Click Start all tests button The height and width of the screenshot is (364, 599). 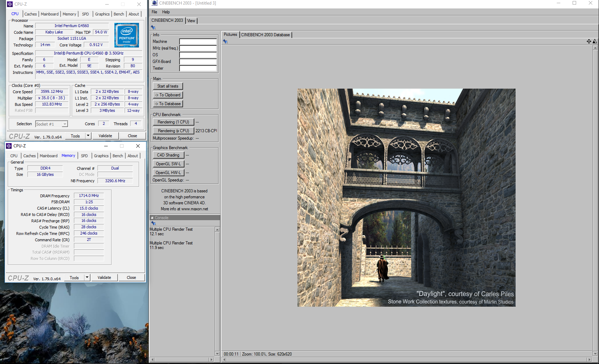pyautogui.click(x=168, y=86)
